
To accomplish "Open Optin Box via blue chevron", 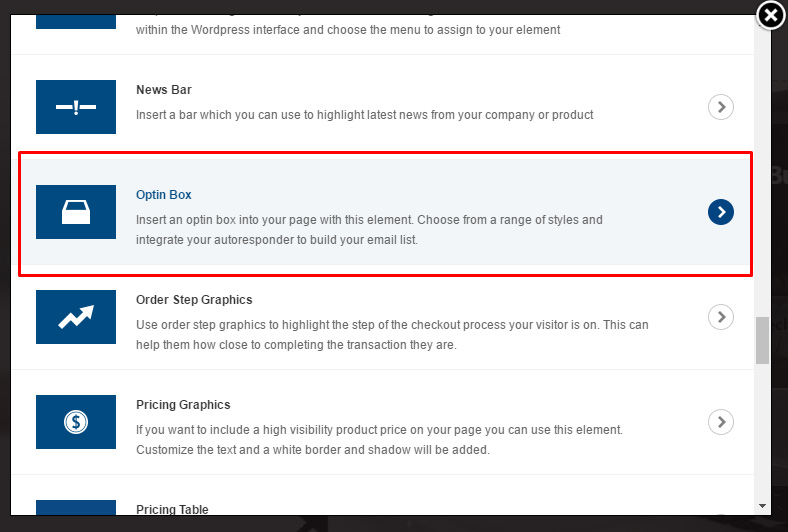I will click(x=720, y=212).
